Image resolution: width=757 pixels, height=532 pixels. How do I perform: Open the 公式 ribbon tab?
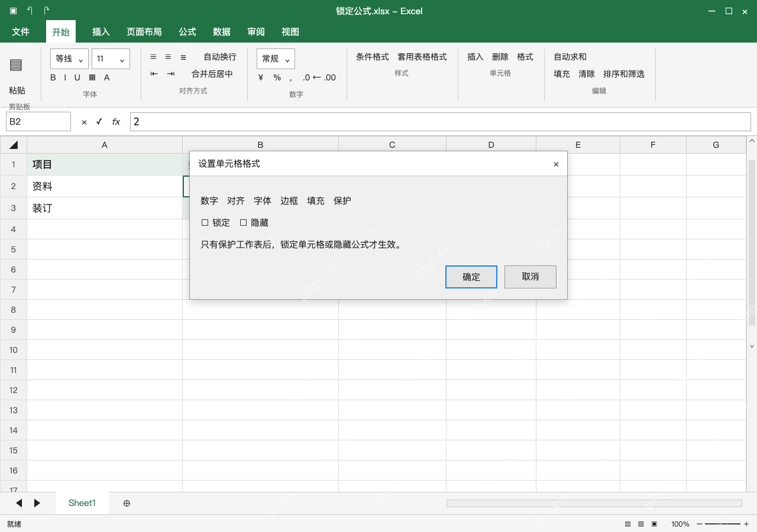(x=187, y=32)
